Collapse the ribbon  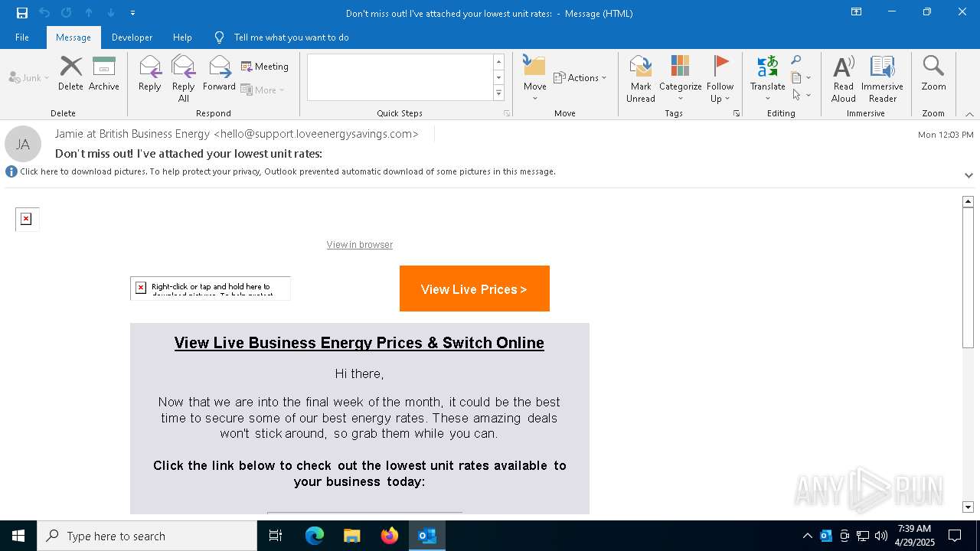click(x=969, y=114)
